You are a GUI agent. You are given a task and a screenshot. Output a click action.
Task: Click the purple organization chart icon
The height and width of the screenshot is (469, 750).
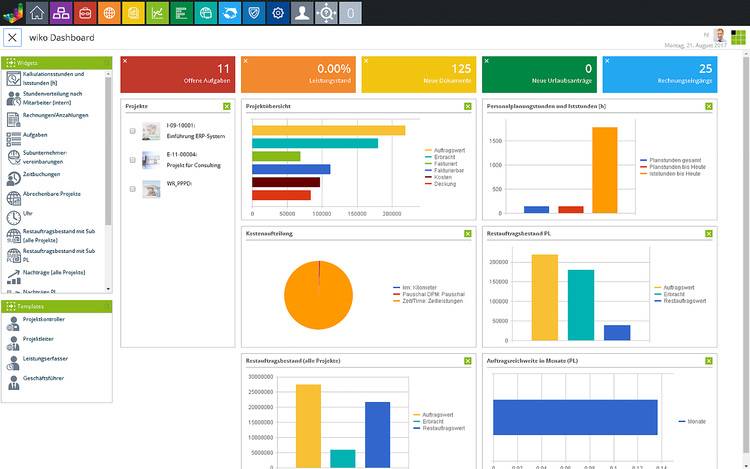61,12
